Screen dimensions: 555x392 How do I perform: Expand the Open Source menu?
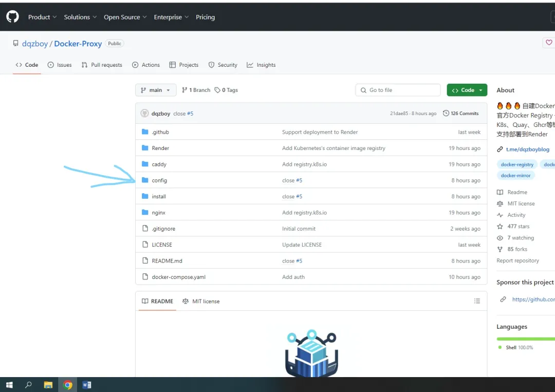pos(125,17)
